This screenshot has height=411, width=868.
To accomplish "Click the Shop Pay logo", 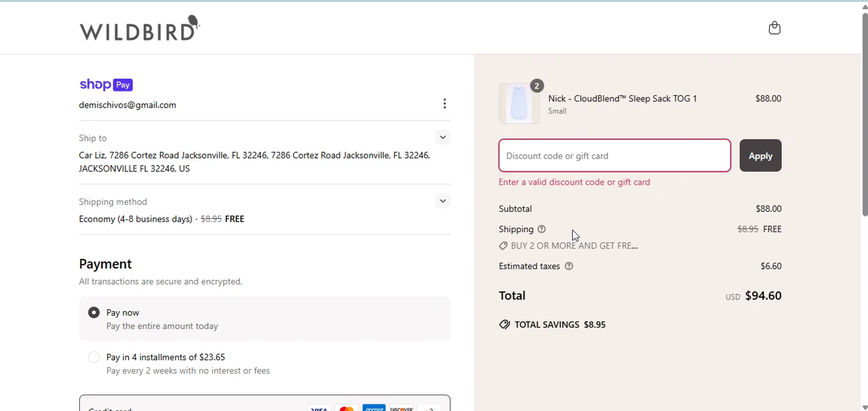I will coord(106,85).
